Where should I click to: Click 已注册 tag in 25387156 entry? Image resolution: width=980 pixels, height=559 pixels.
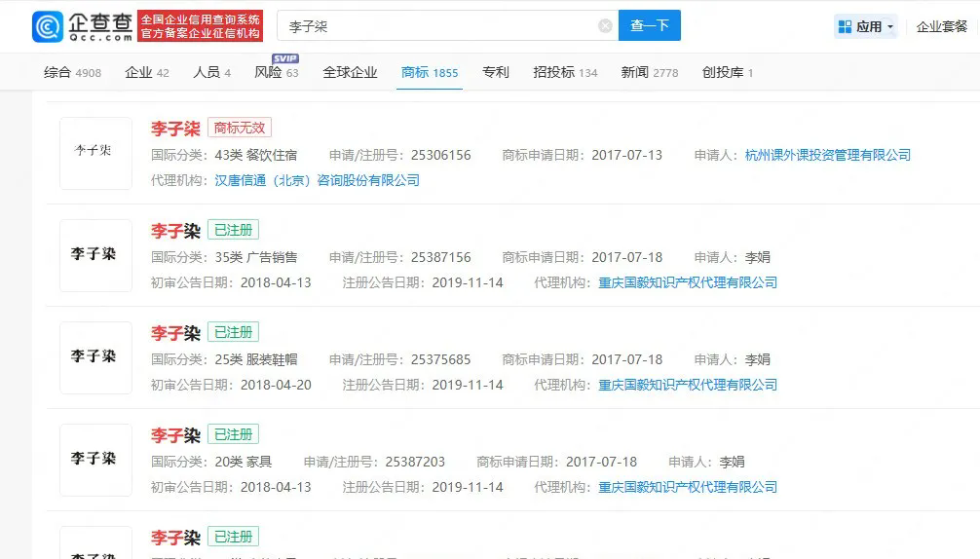(x=233, y=230)
